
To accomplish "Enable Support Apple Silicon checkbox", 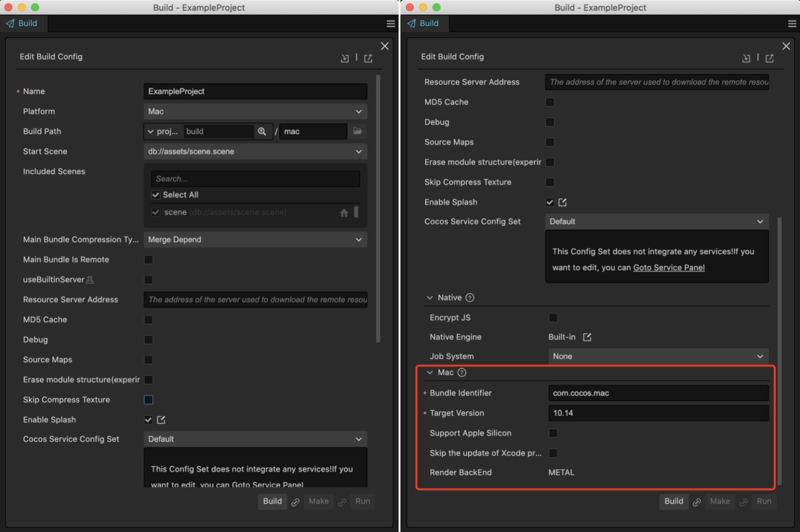I will (553, 433).
